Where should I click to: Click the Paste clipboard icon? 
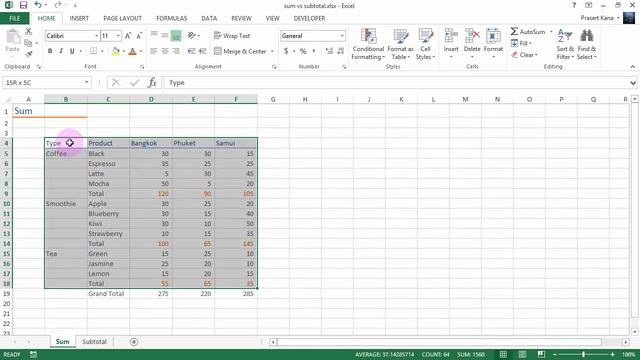coord(13,37)
